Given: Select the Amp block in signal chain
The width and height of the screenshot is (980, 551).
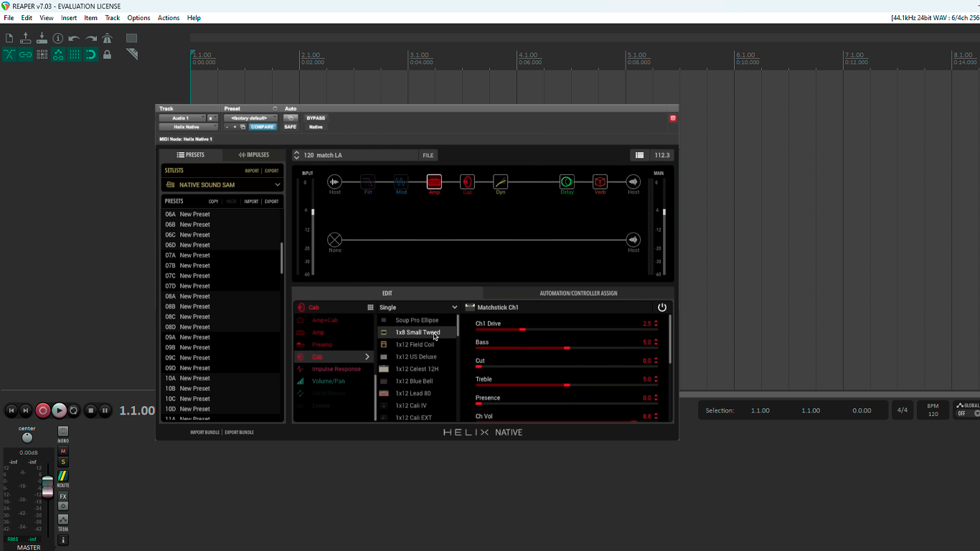Looking at the screenshot, I should pyautogui.click(x=434, y=182).
